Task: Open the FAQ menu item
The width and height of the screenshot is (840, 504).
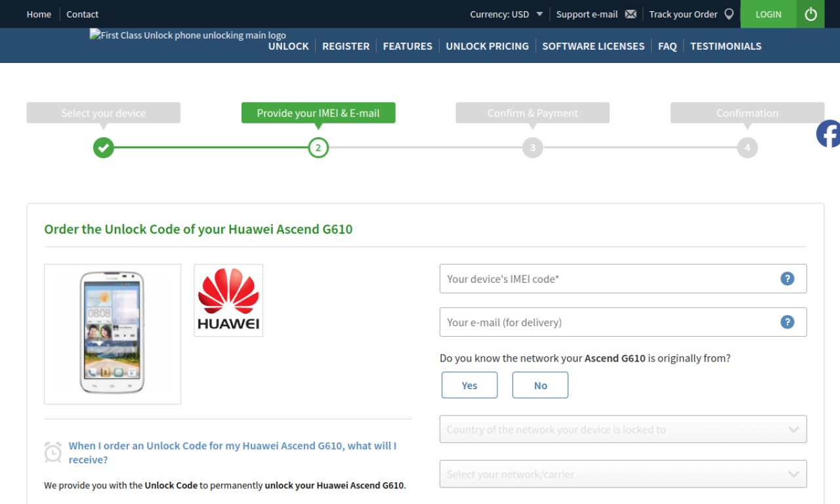Action: pyautogui.click(x=667, y=46)
